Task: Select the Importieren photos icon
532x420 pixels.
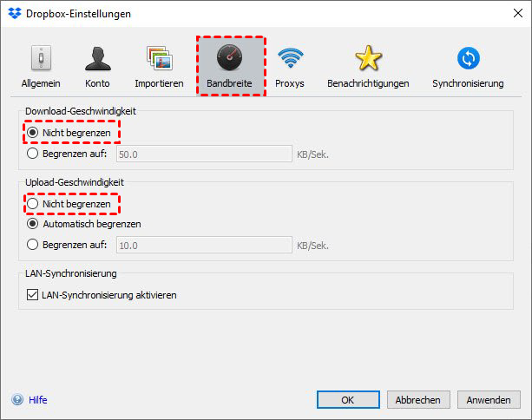Action: pyautogui.click(x=160, y=58)
